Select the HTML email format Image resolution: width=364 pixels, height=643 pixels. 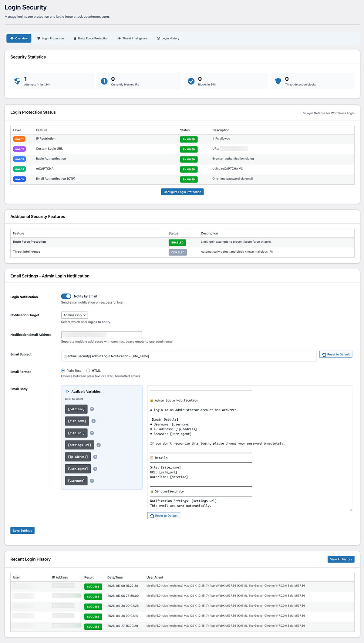click(88, 371)
